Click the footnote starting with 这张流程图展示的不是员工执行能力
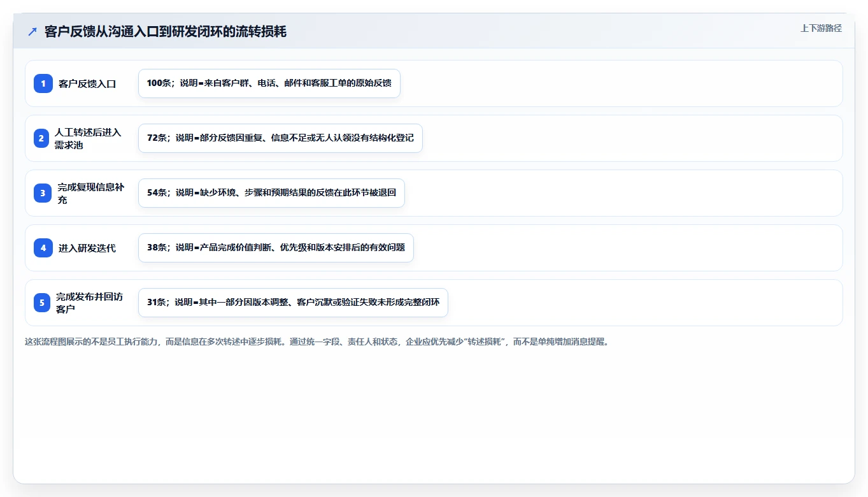The image size is (868, 497). [x=317, y=342]
